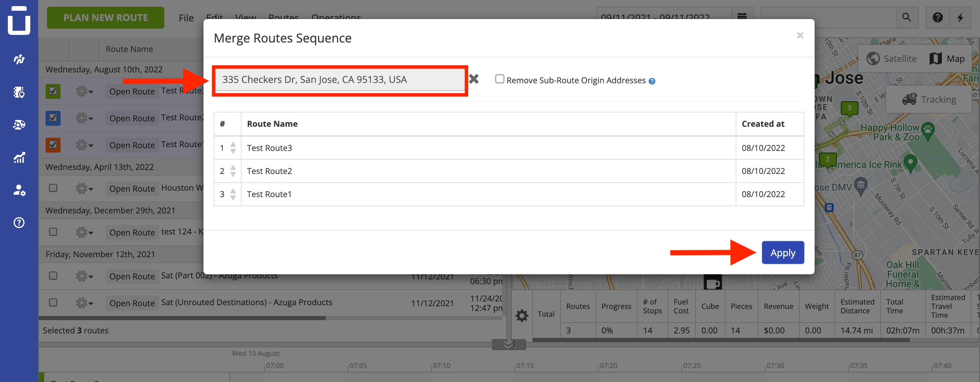Check the Sat (Unrouted Destinations) route checkbox

[53, 302]
